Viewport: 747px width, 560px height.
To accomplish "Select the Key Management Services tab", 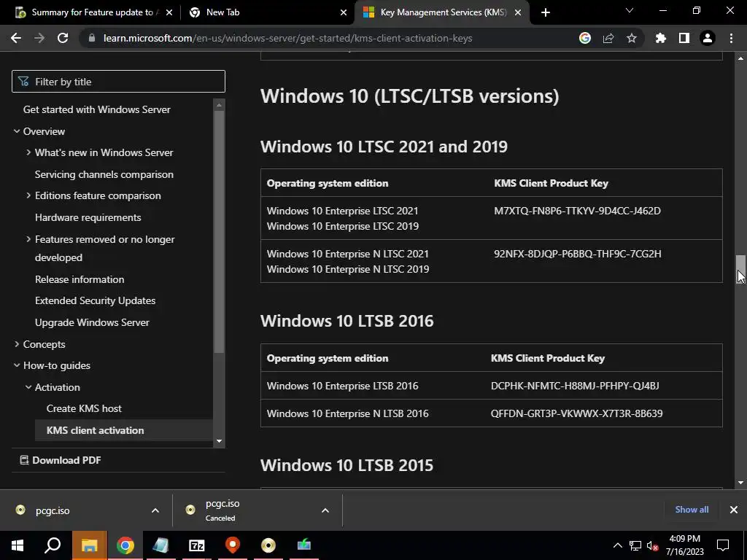I will click(x=444, y=12).
